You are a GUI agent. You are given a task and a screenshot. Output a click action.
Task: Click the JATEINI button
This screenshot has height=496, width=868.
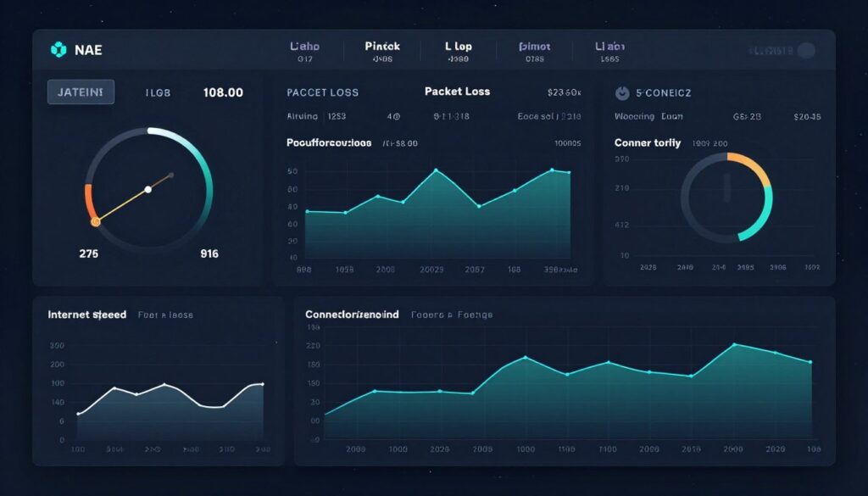pyautogui.click(x=81, y=92)
